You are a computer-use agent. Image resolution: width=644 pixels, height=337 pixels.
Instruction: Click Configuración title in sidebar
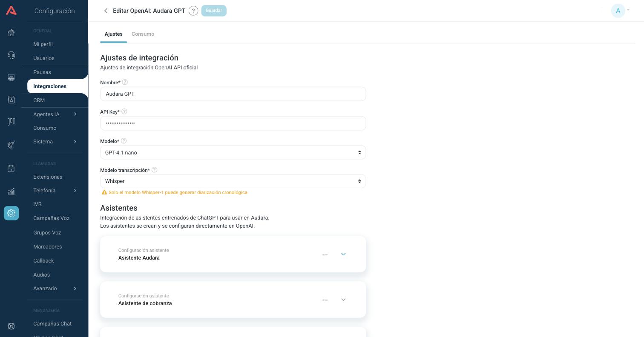coord(55,11)
